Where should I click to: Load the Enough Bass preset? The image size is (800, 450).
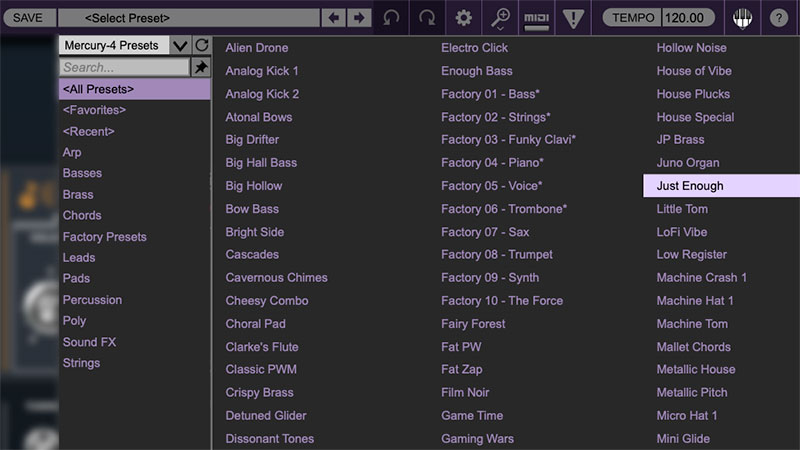pos(477,71)
